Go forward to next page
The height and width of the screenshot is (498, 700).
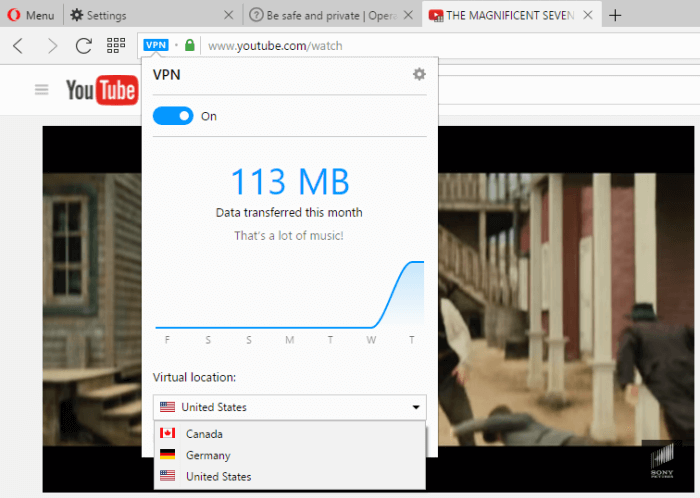click(52, 46)
